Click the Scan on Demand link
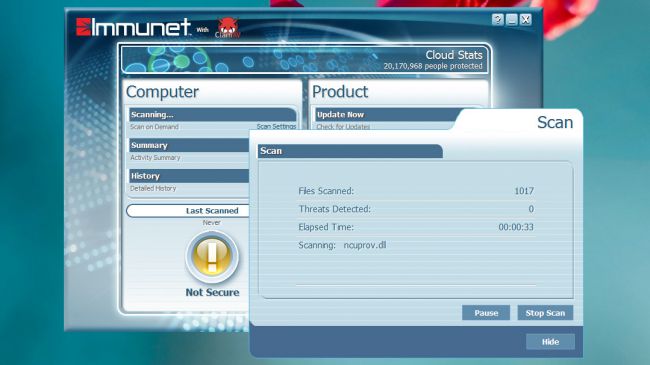Viewport: 650px width, 365px height. coord(154,127)
